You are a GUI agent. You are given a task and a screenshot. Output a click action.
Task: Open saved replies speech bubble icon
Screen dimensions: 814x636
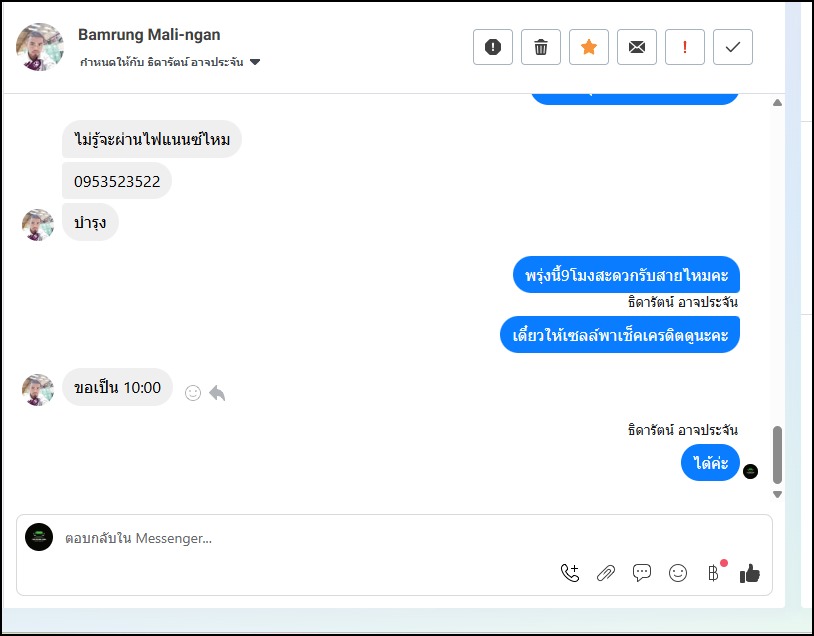[x=642, y=573]
